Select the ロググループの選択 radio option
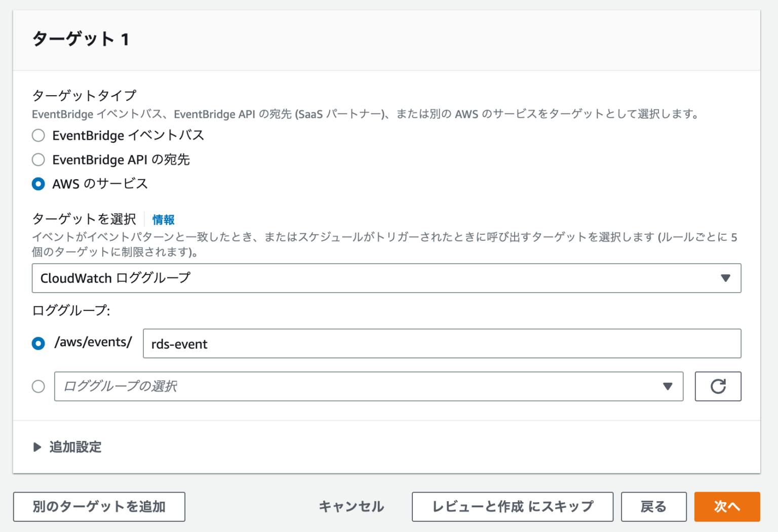The height and width of the screenshot is (532, 778). click(38, 386)
